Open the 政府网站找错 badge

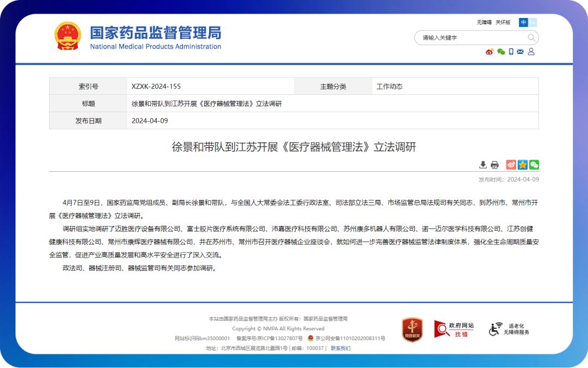(x=454, y=329)
